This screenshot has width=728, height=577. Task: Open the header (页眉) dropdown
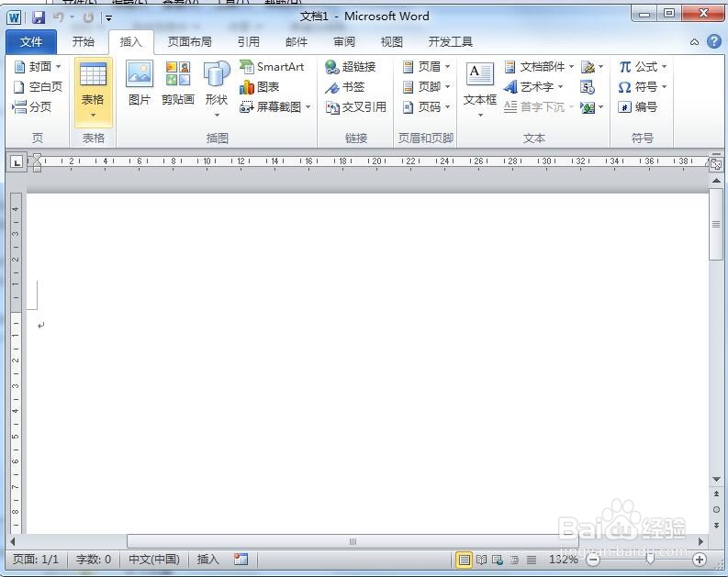pos(427,67)
